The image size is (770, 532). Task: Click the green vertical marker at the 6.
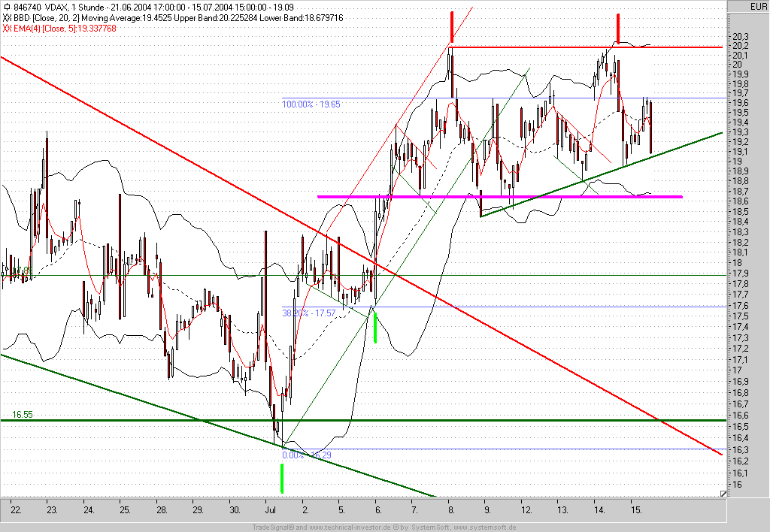coord(376,328)
